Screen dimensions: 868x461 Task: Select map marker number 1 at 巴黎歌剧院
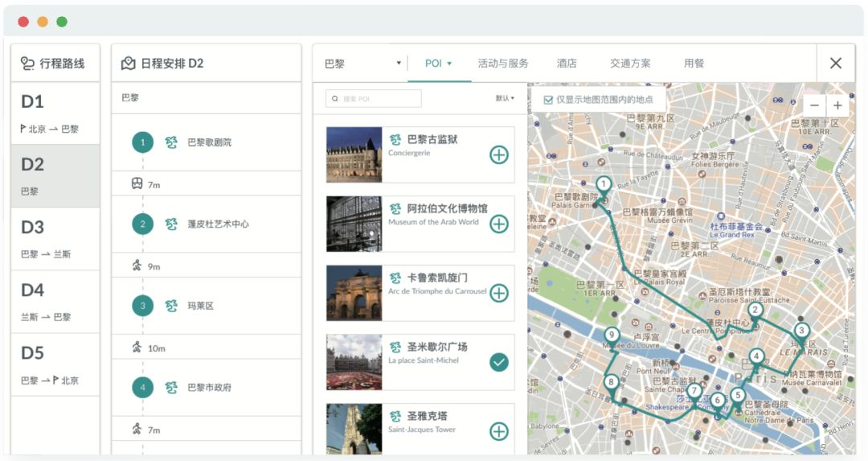[x=604, y=184]
